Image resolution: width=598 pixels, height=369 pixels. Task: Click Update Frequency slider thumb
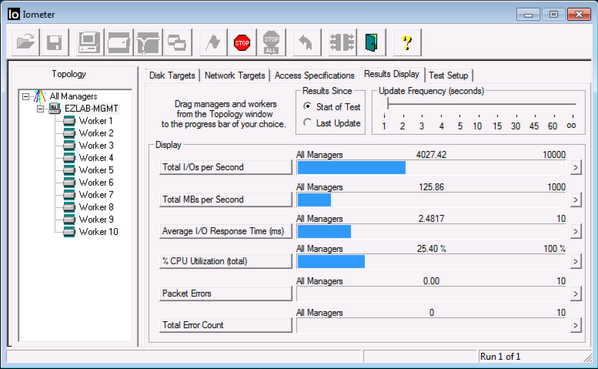coord(385,103)
